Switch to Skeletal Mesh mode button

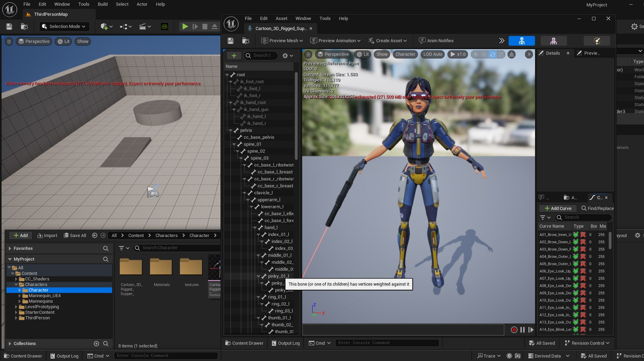[553, 41]
